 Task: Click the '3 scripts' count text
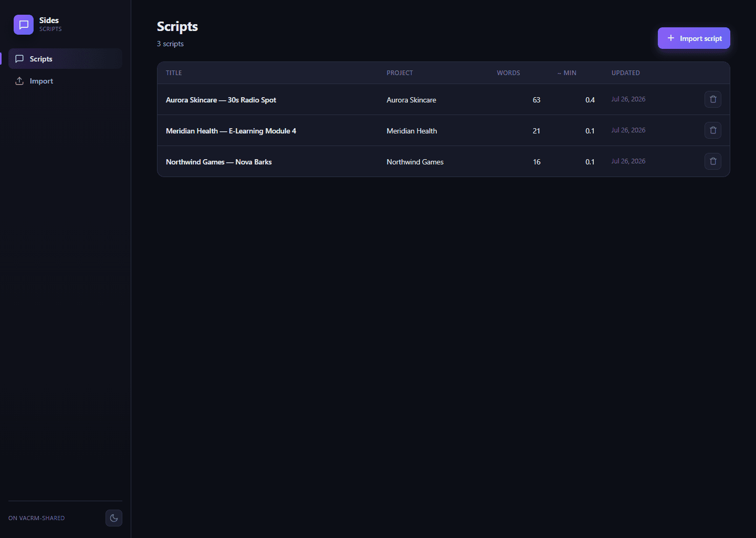pos(170,44)
